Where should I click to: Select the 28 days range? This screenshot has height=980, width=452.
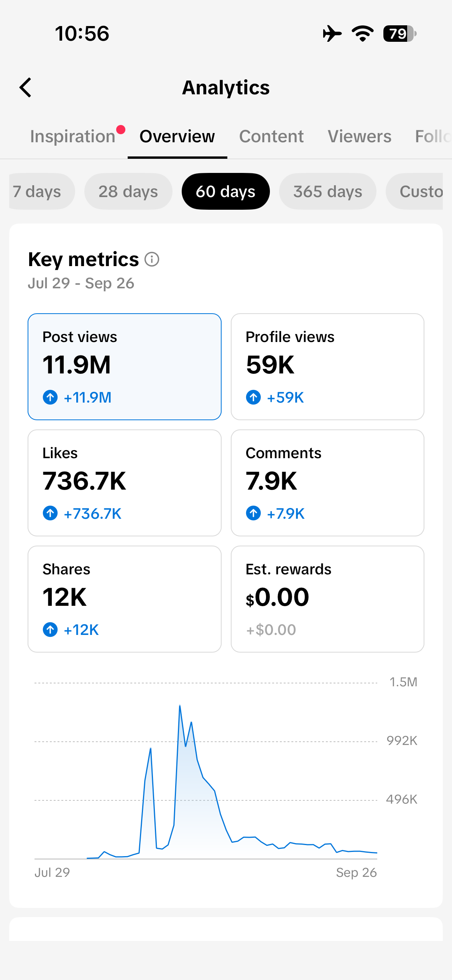click(x=128, y=191)
